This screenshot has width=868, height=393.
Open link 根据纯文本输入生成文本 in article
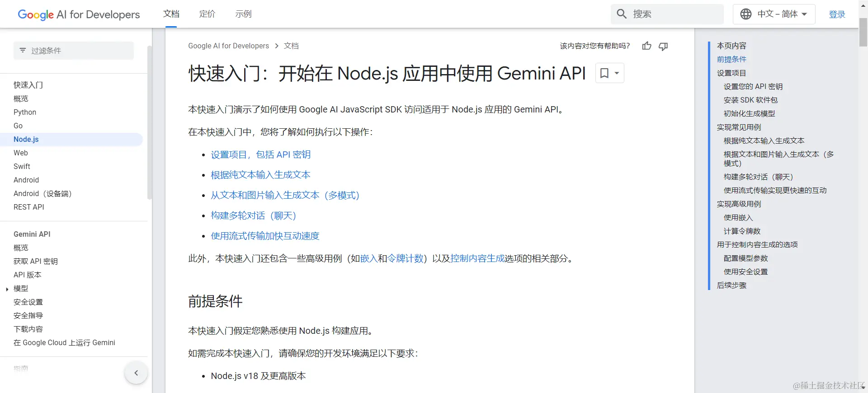pyautogui.click(x=260, y=175)
